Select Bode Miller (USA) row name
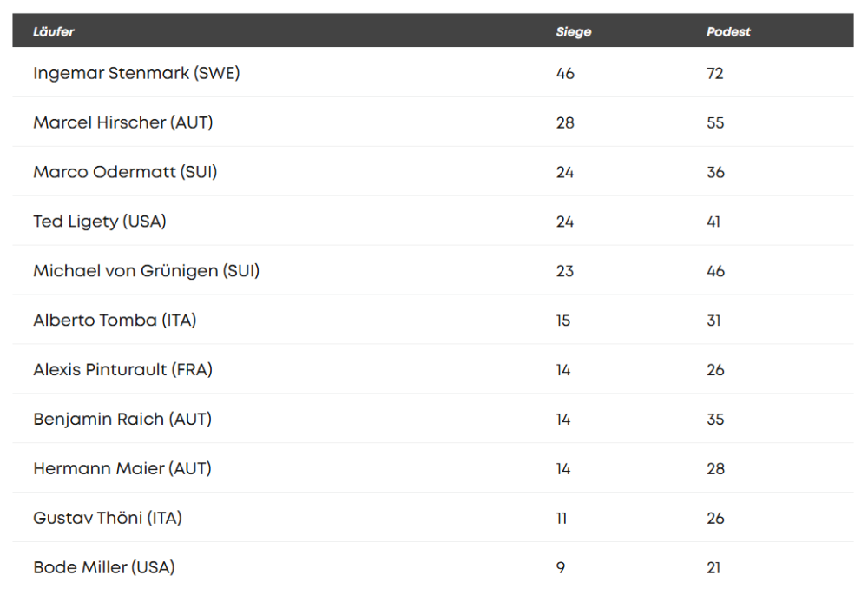868x589 pixels. (104, 568)
